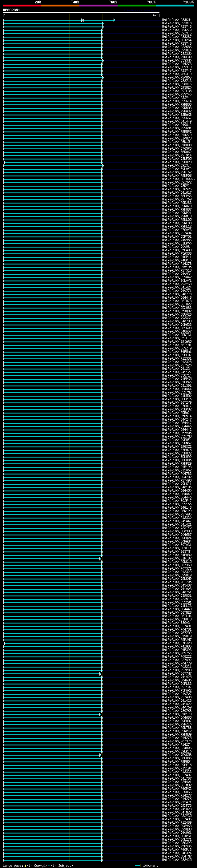Click hit label UniRef100_P15195
197x868 pixels.
[176, 267]
